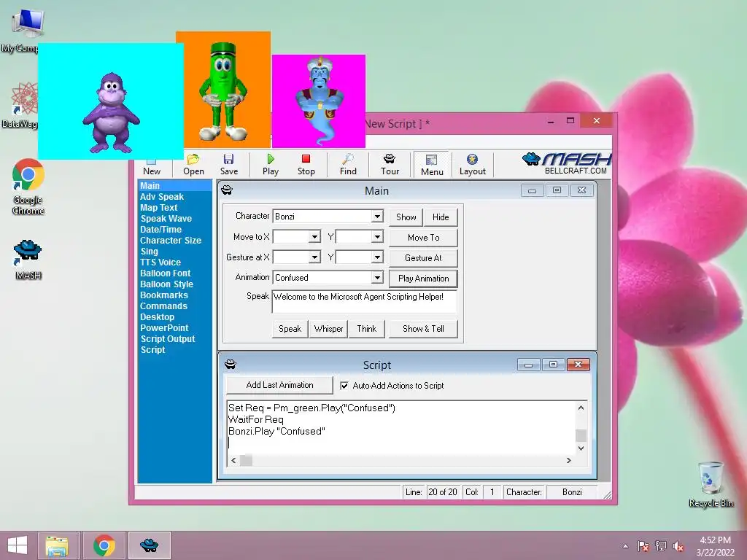Click the script horizontal scrollbar right arrow

pyautogui.click(x=568, y=461)
